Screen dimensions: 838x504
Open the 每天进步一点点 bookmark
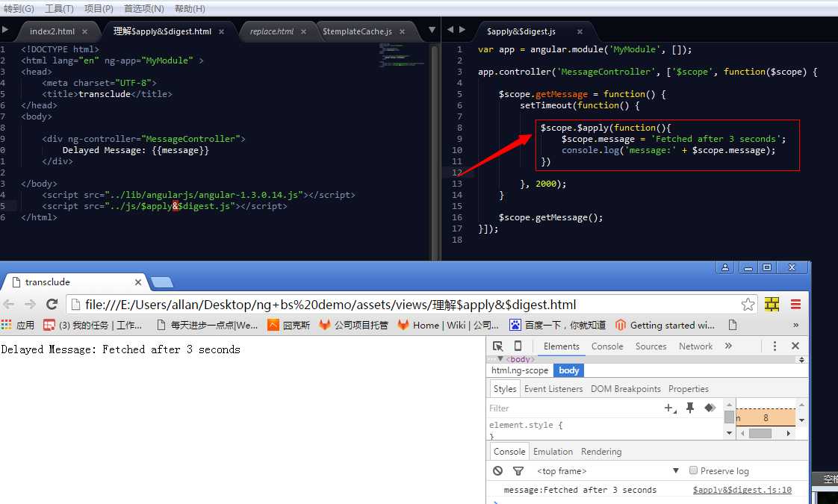(208, 325)
